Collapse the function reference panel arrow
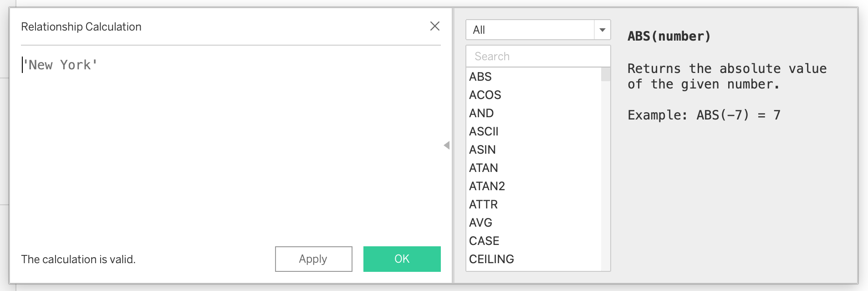Screen dimensions: 868x291 (447, 145)
